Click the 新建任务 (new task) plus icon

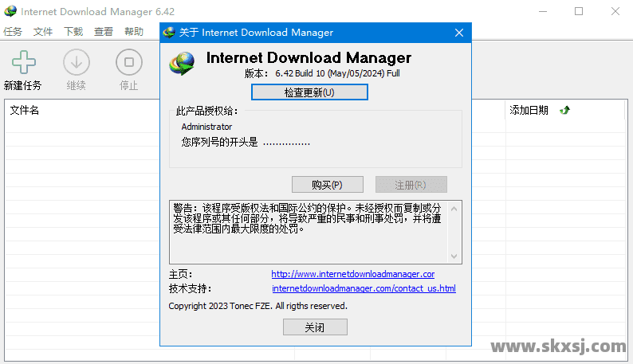coord(23,62)
